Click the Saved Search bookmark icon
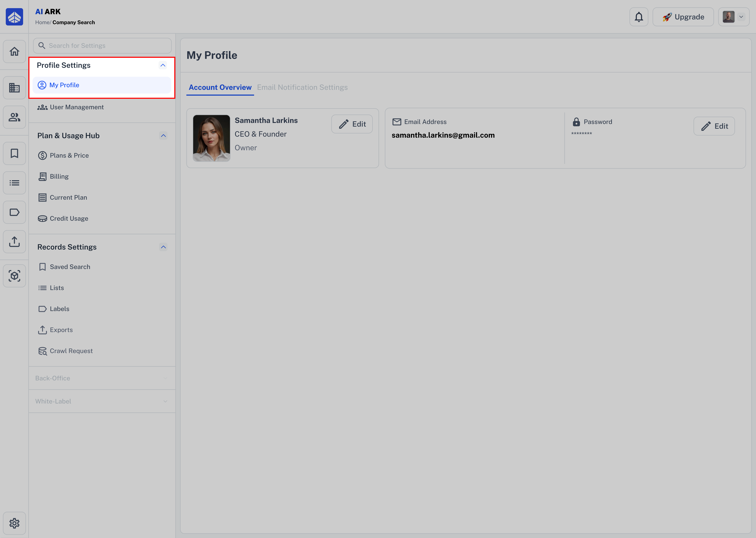The height and width of the screenshot is (538, 756). click(42, 267)
